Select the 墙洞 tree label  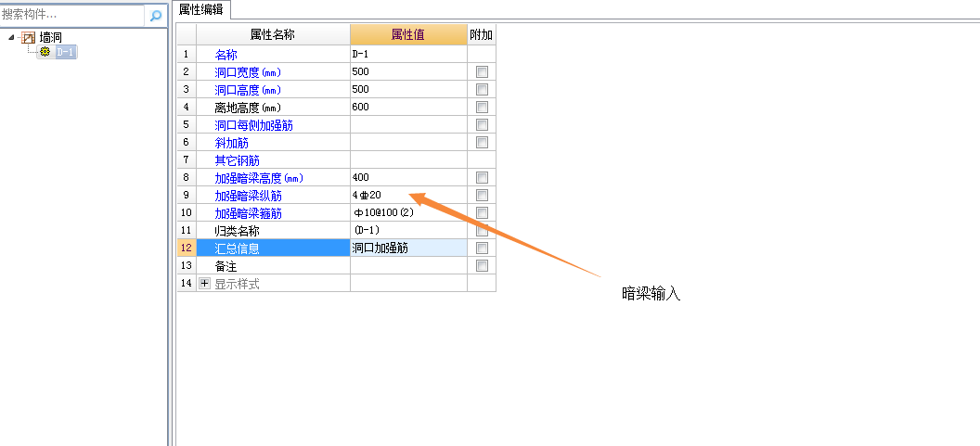click(51, 38)
